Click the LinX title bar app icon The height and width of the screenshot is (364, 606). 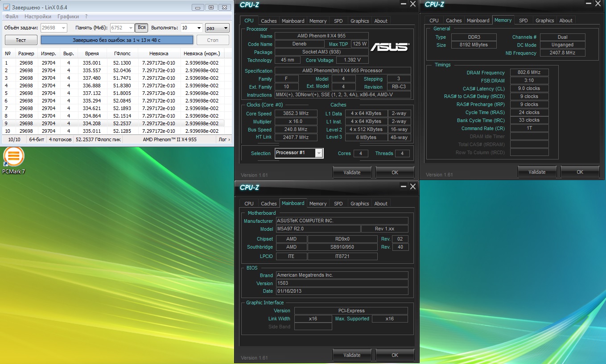[x=7, y=8]
